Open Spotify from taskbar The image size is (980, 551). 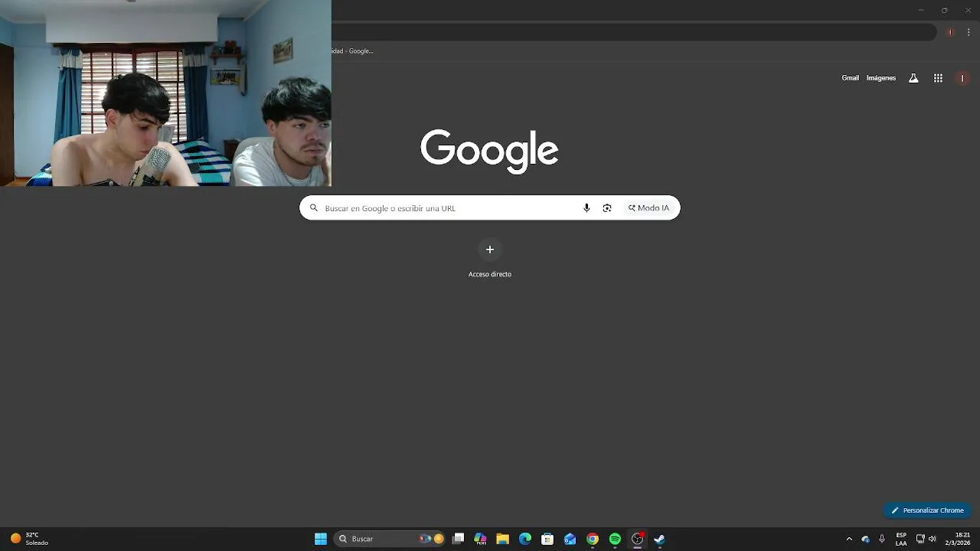point(615,539)
